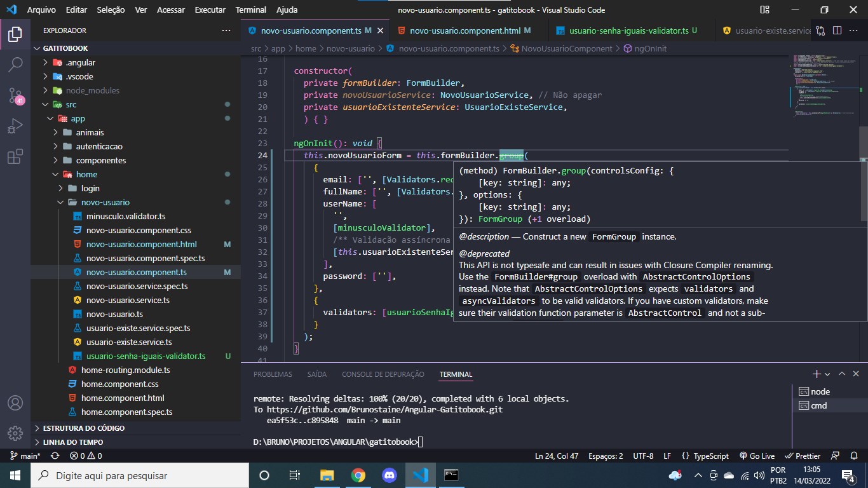
Task: Open the Explorer view in activity bar
Action: click(15, 34)
